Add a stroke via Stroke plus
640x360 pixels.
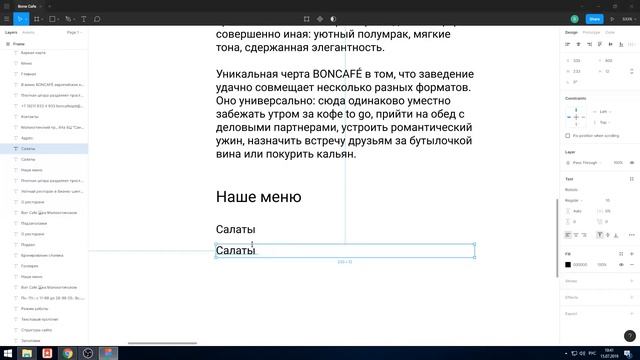click(632, 281)
